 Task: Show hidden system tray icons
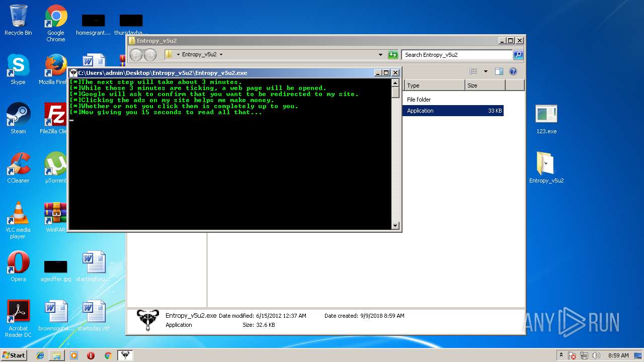point(561,355)
